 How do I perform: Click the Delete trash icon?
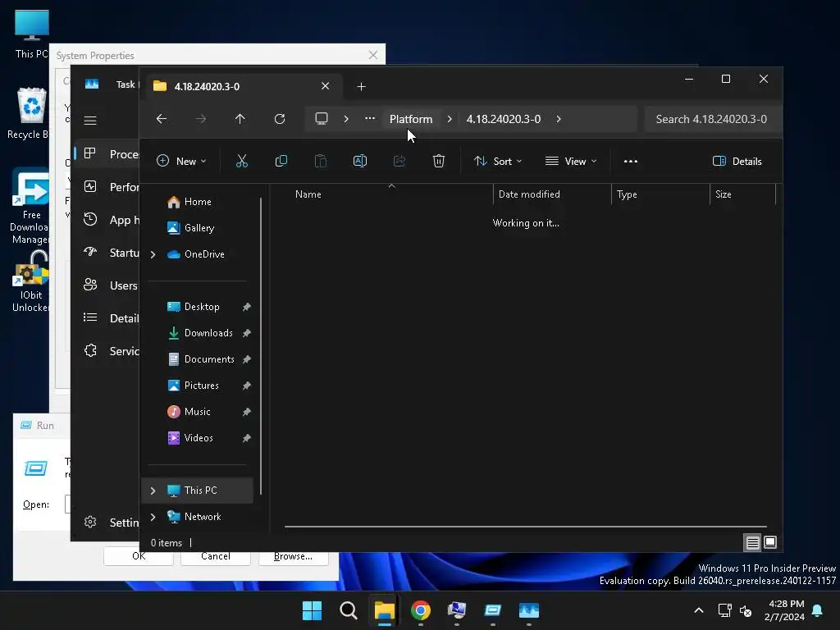click(x=439, y=161)
